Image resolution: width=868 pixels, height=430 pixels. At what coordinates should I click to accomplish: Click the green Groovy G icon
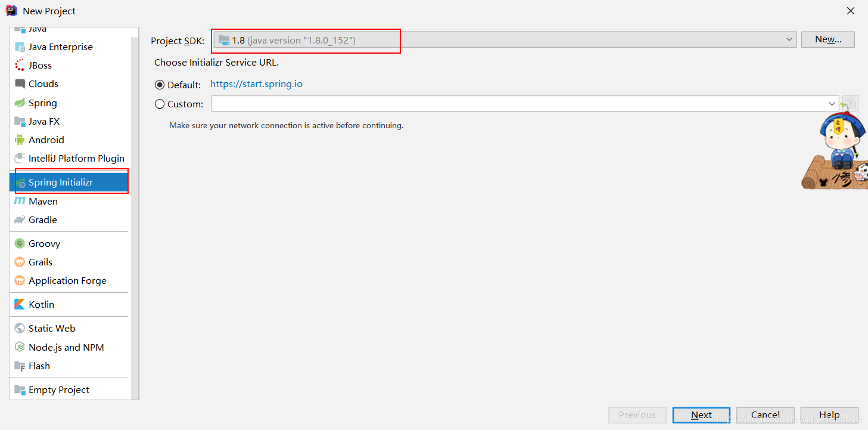click(20, 244)
